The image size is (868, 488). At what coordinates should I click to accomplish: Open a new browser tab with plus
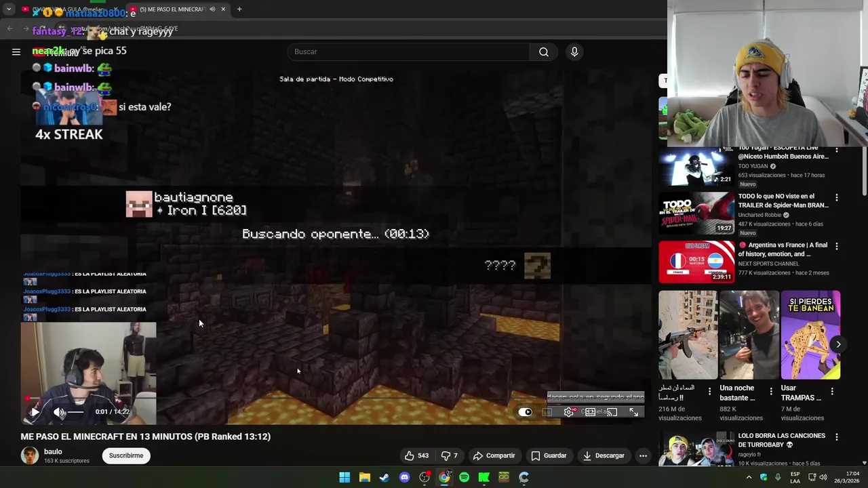coord(239,9)
